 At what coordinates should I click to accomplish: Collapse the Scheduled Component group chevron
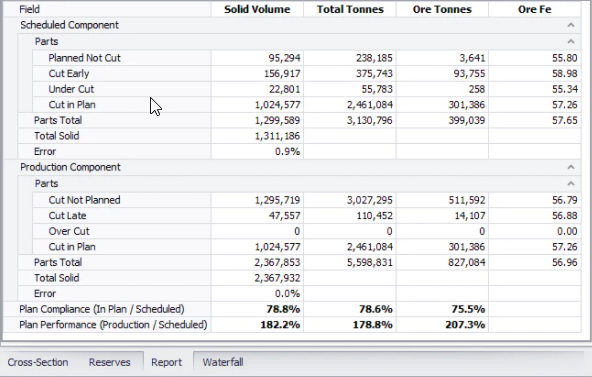[570, 25]
